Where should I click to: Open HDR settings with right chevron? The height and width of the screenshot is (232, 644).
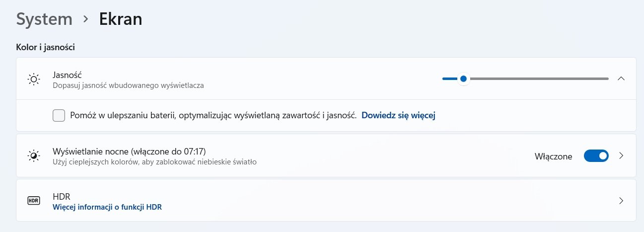[x=621, y=201]
